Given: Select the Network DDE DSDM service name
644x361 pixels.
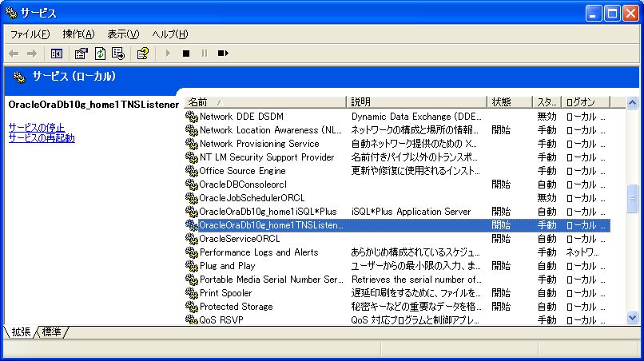Looking at the screenshot, I should click(241, 117).
